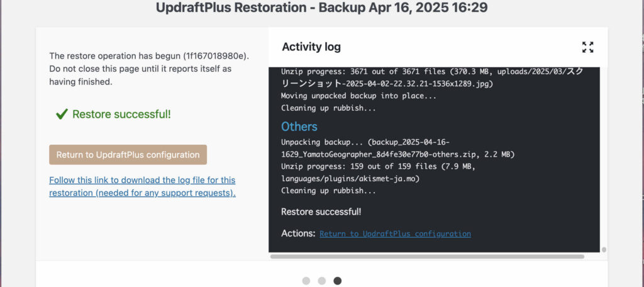The image size is (644, 287).
Task: Select the first light-gray step indicator dot
Action: pyautogui.click(x=306, y=281)
